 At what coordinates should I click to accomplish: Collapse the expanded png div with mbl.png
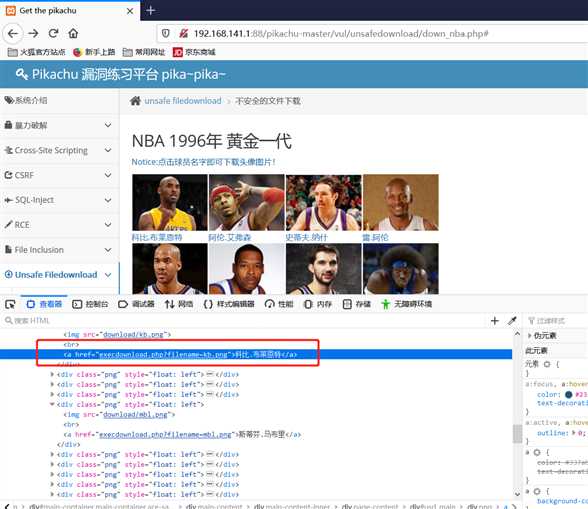(x=52, y=404)
